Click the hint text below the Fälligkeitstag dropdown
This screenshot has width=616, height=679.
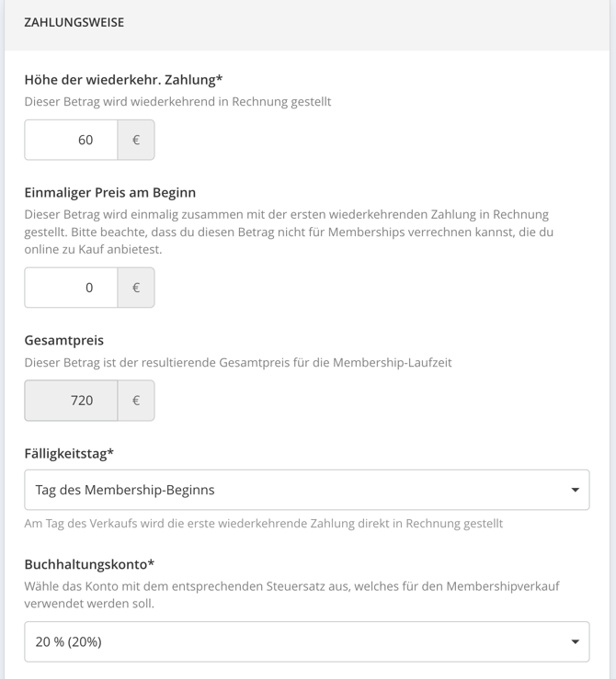263,524
